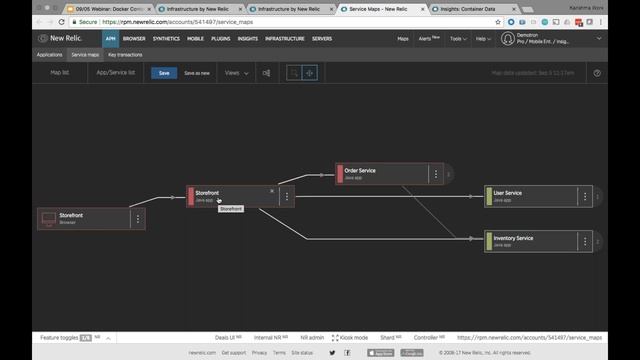Screen dimensions: 640x360
Task: Reload the page in browser
Action: click(62, 22)
